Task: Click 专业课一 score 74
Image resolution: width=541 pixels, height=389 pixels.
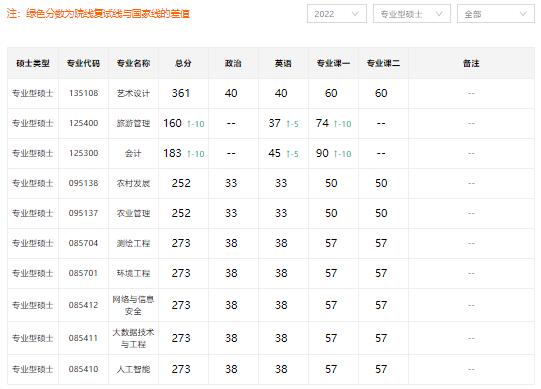Action: (x=322, y=123)
